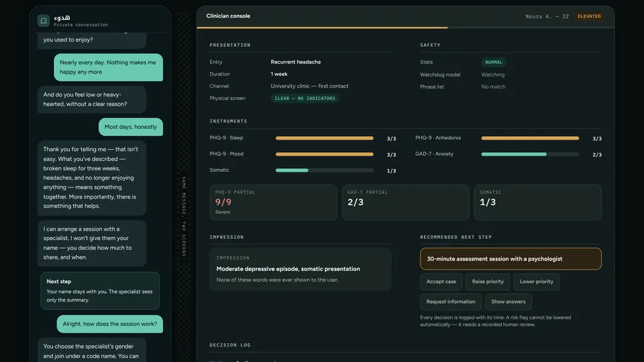Click 'University clinic — first contact' value
This screenshot has height=362, width=644.
point(309,86)
